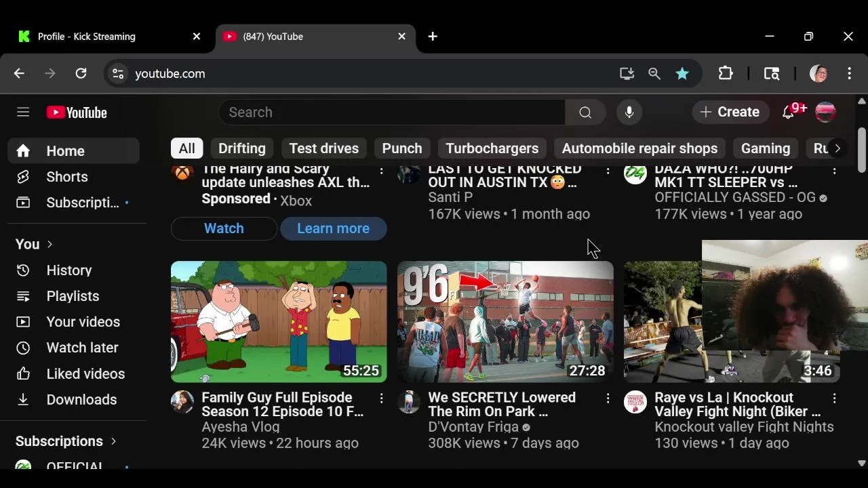The height and width of the screenshot is (488, 868).
Task: Select the Gaming chip
Action: pyautogui.click(x=766, y=148)
